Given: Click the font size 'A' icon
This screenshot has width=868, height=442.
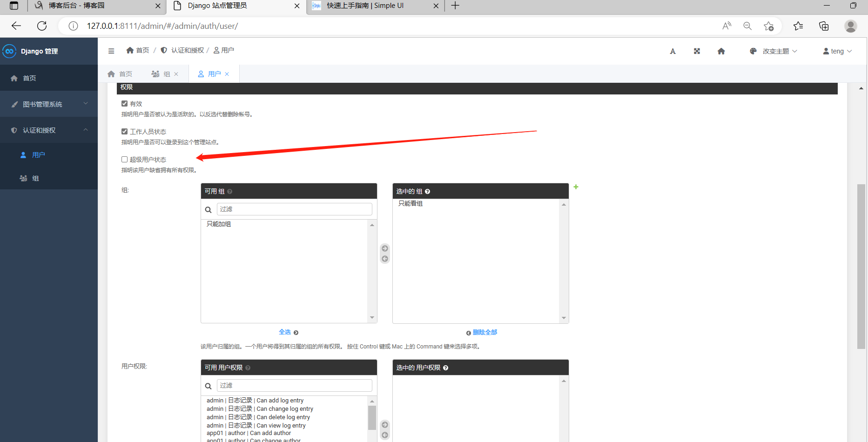Looking at the screenshot, I should (673, 51).
